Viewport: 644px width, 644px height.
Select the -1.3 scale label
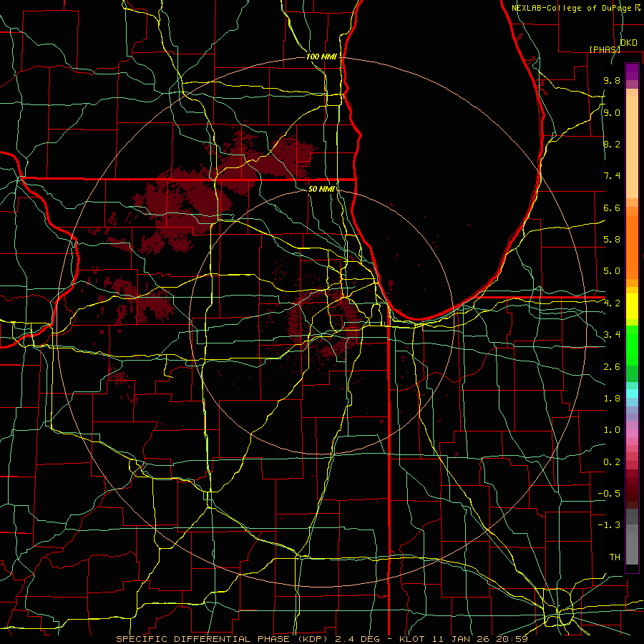click(609, 525)
